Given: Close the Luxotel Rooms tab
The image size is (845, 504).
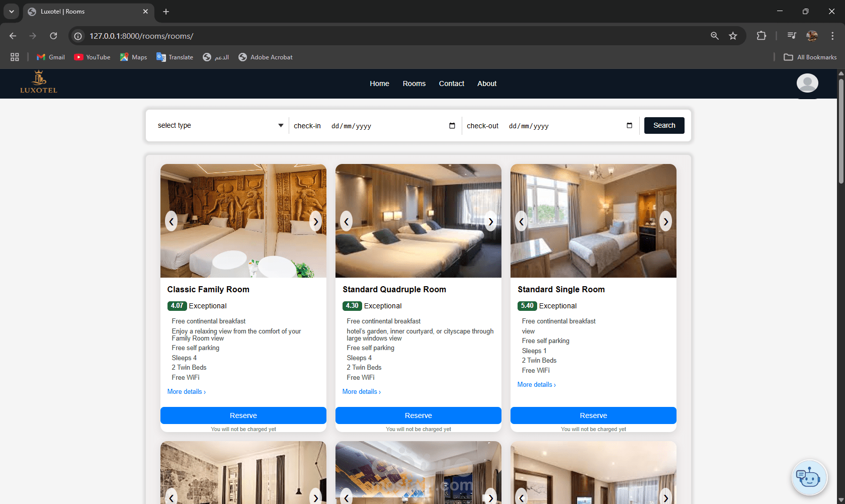Looking at the screenshot, I should coord(145,12).
